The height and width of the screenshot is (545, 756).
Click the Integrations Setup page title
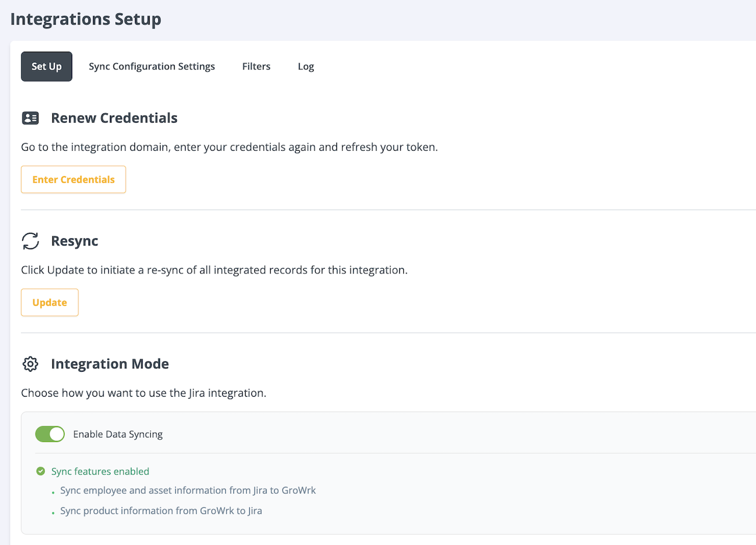click(x=85, y=19)
